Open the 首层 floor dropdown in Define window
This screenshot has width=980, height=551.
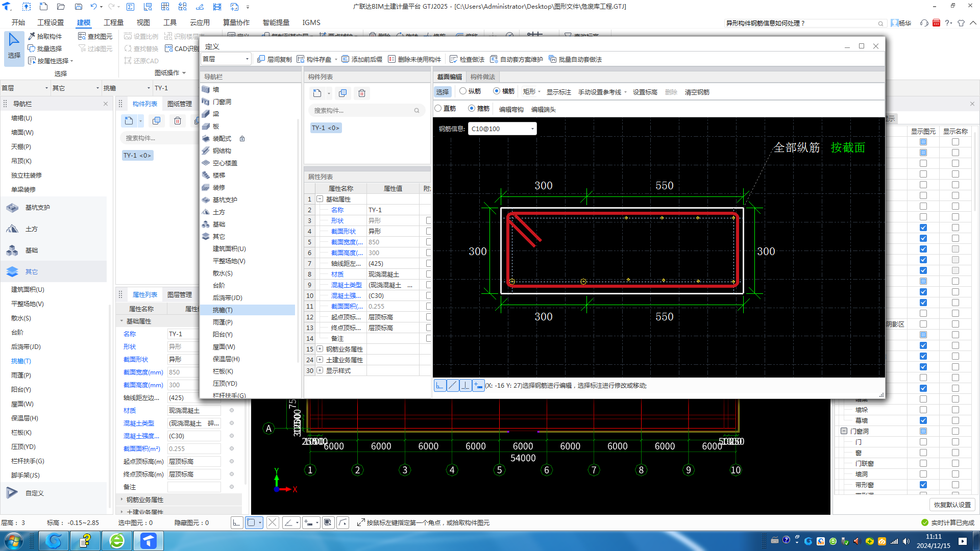(x=226, y=59)
